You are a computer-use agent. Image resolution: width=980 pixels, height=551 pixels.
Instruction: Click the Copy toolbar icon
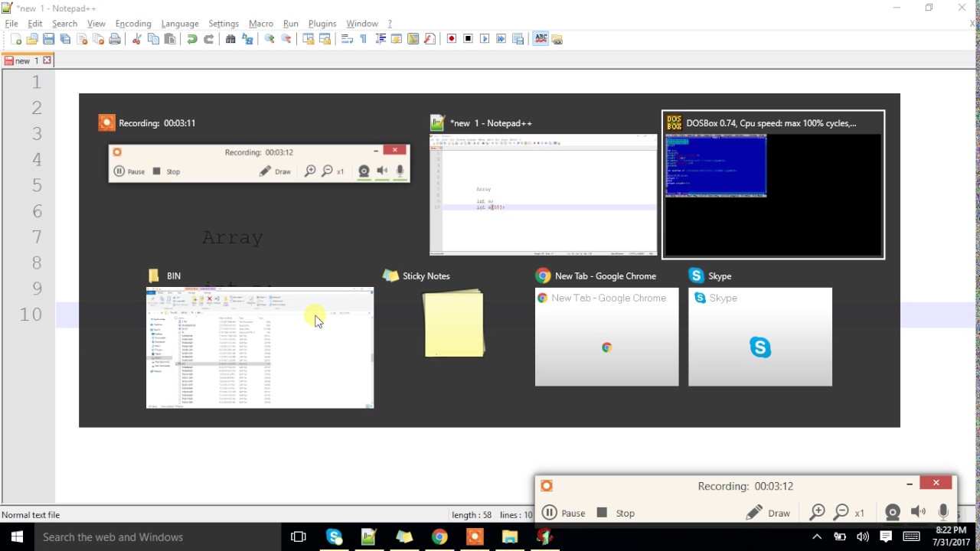(x=153, y=39)
